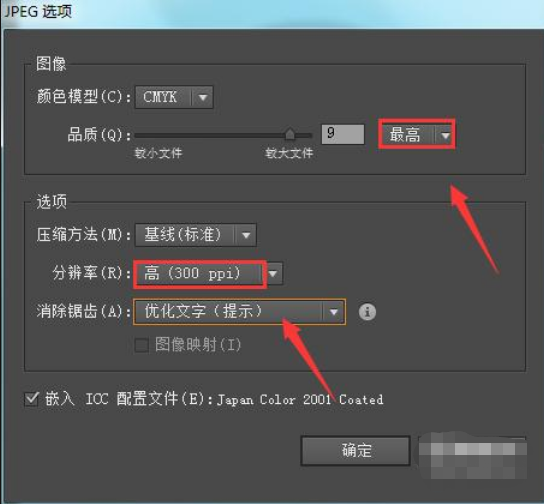The image size is (544, 504).
Task: Uncheck 嵌入 ICC 配置文件 checkbox
Action: [32, 399]
